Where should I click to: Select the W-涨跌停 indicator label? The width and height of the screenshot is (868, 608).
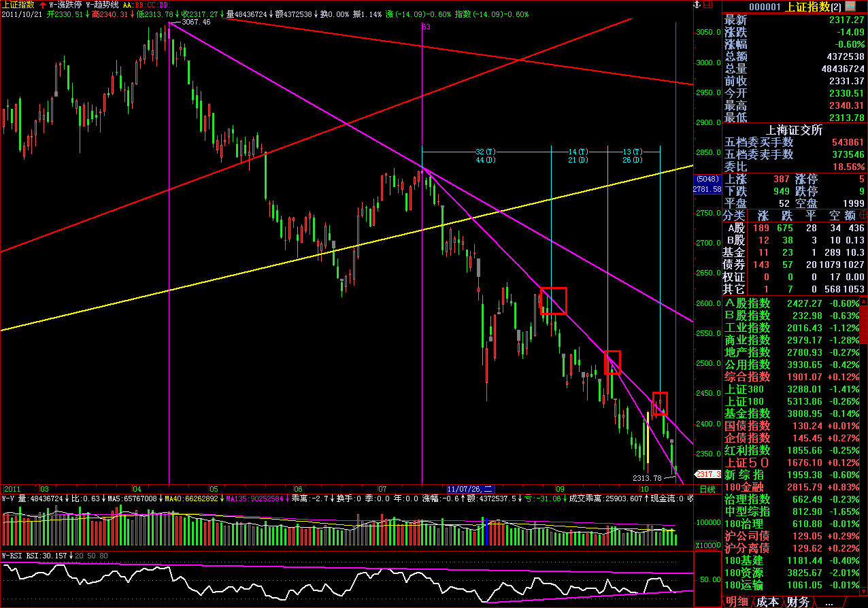[65, 4]
